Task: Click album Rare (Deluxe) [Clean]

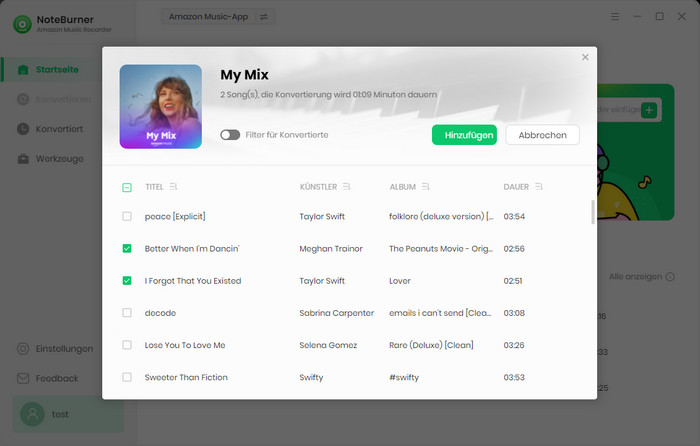Action: click(x=431, y=345)
